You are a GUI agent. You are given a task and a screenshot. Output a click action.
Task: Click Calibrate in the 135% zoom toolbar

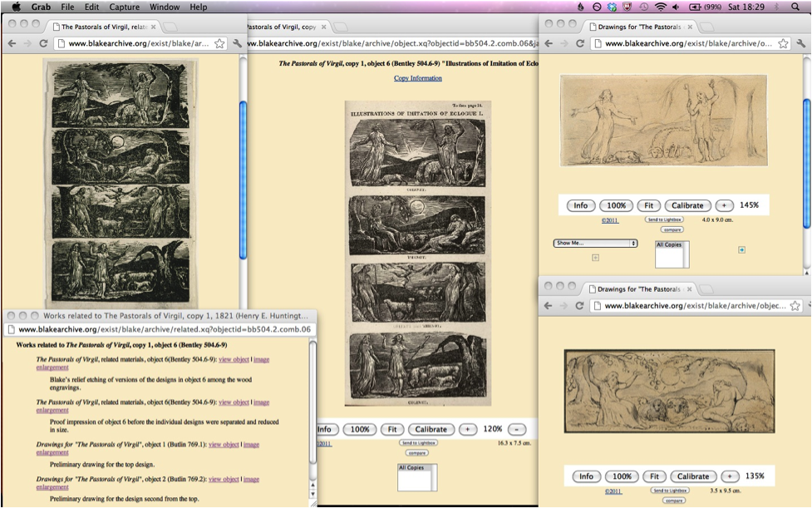693,476
